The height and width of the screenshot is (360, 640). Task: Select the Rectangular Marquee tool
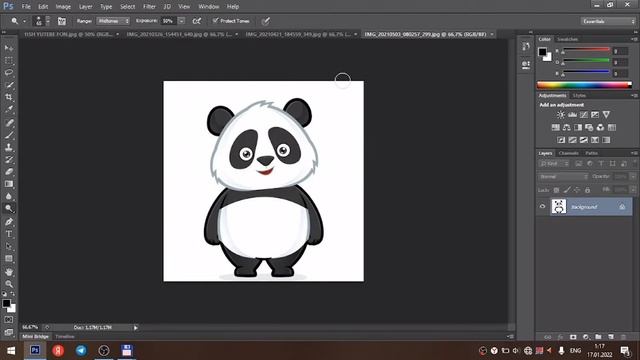[9, 60]
